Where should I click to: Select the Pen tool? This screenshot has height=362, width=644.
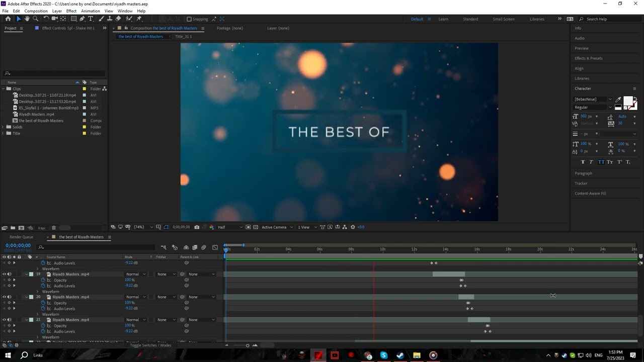(x=82, y=19)
